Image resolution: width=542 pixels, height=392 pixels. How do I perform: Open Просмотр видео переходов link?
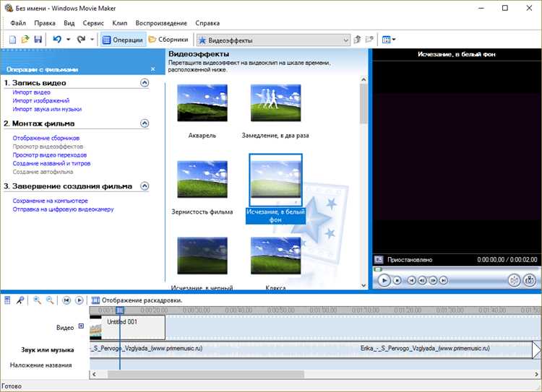click(x=49, y=155)
